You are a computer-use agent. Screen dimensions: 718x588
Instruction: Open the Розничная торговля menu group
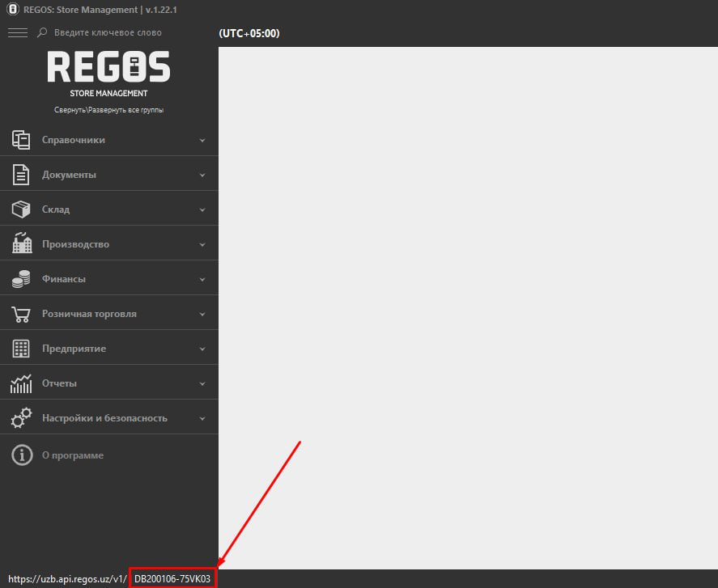coord(109,314)
